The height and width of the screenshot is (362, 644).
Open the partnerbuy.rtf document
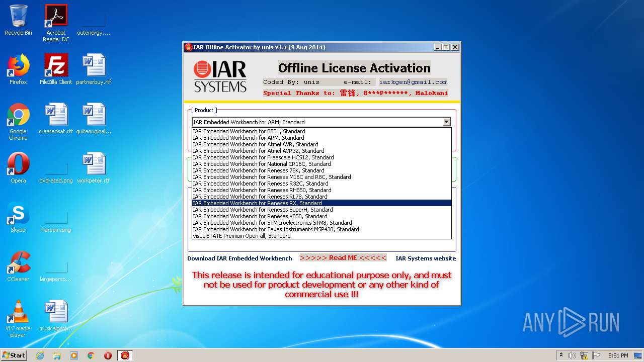[x=94, y=69]
